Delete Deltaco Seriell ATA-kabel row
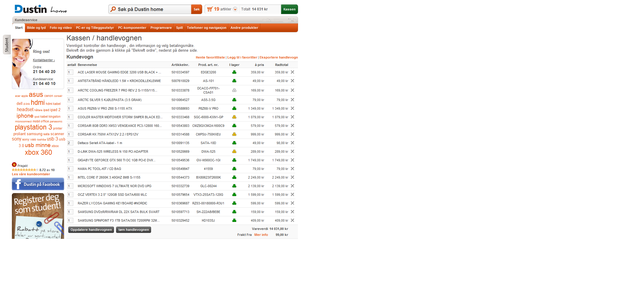This screenshot has height=303, width=644. [x=292, y=143]
